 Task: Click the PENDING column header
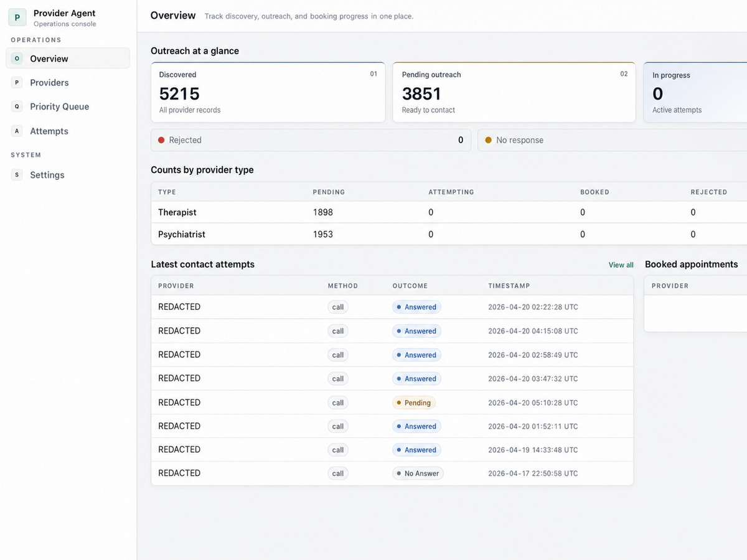[x=329, y=192]
